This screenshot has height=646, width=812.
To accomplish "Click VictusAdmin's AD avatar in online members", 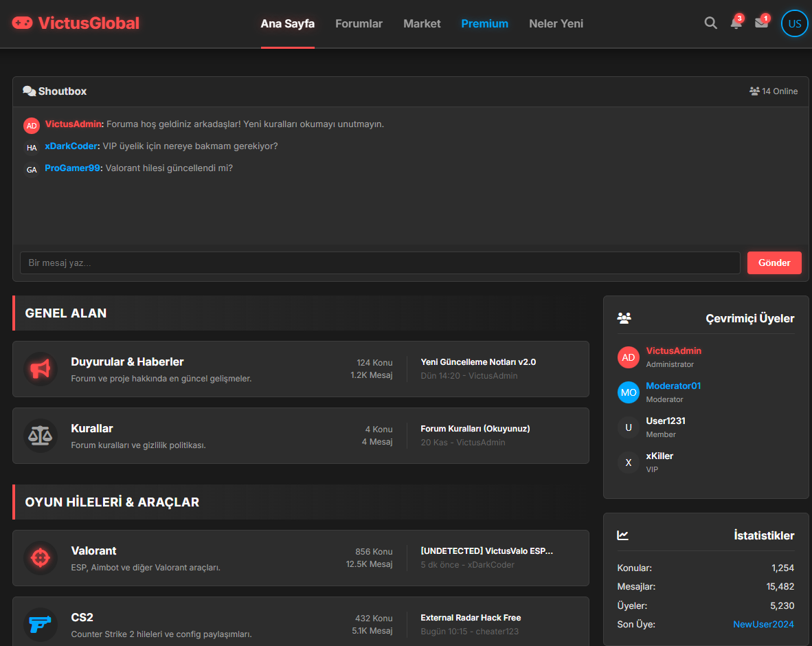I will (x=628, y=357).
